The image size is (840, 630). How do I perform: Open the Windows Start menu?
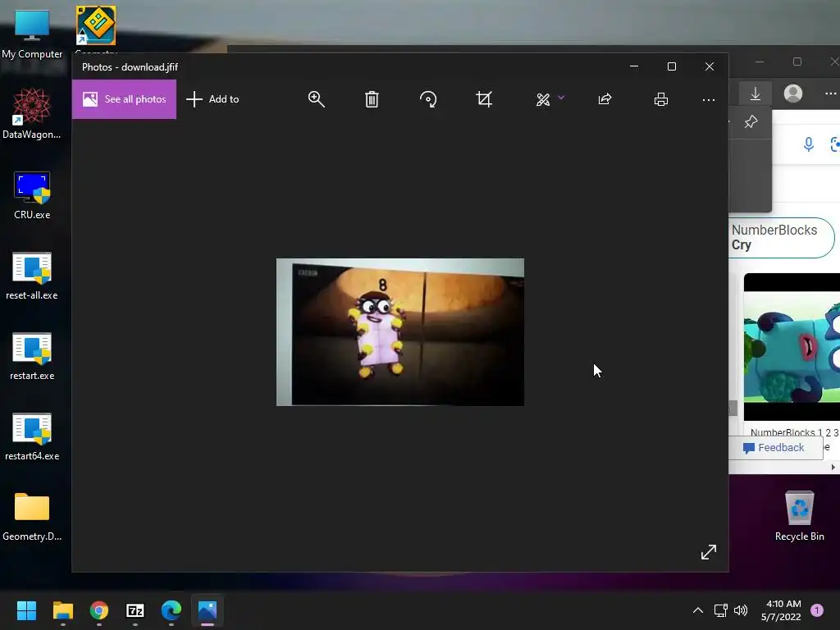(x=26, y=610)
